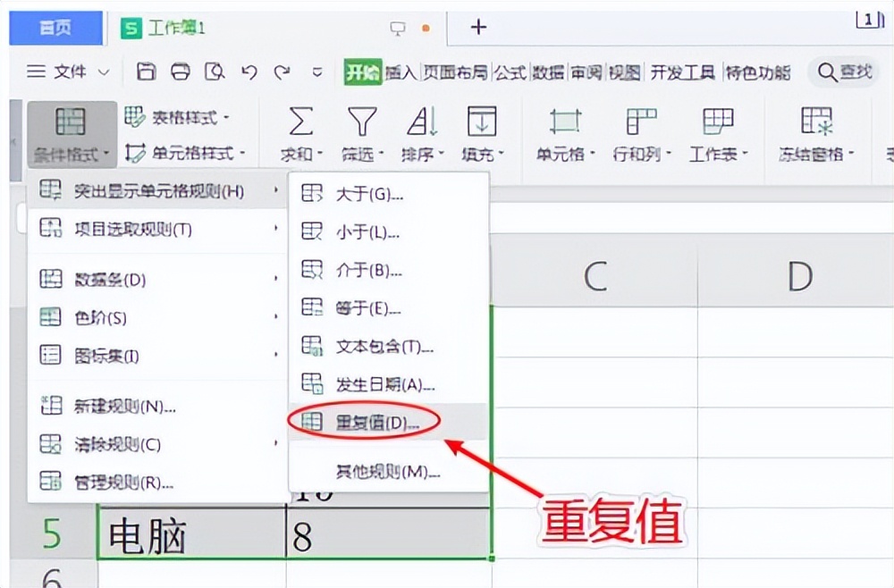Expand 突出显示单元格规则 submenu arrow
This screenshot has height=588, width=894.
click(x=276, y=189)
